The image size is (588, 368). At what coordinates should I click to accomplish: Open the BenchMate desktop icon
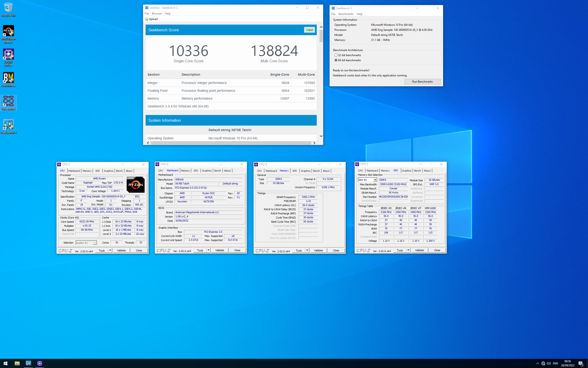point(8,80)
